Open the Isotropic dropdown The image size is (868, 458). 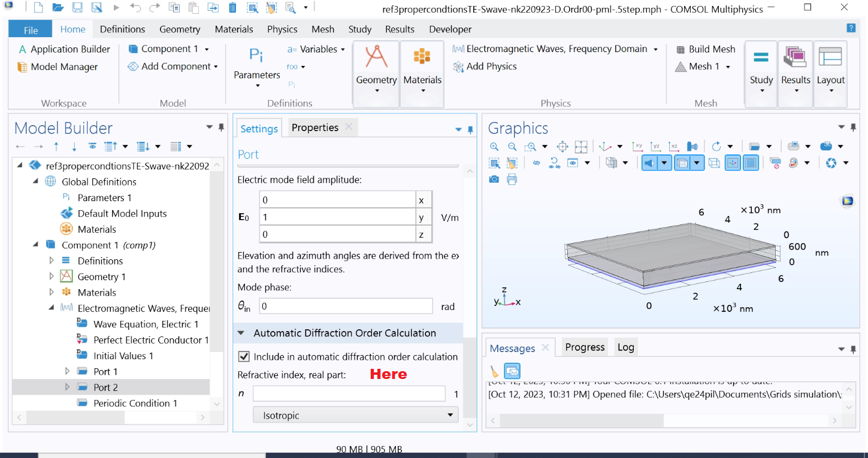point(356,415)
